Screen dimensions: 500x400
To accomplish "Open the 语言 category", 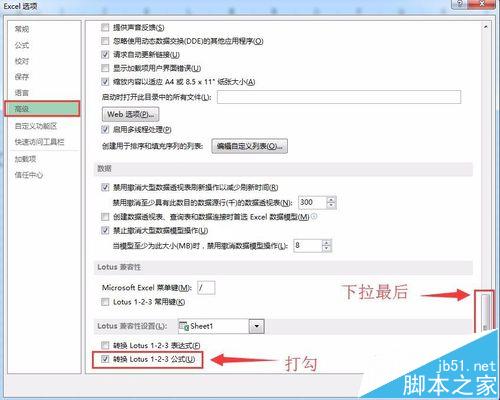I will [22, 93].
